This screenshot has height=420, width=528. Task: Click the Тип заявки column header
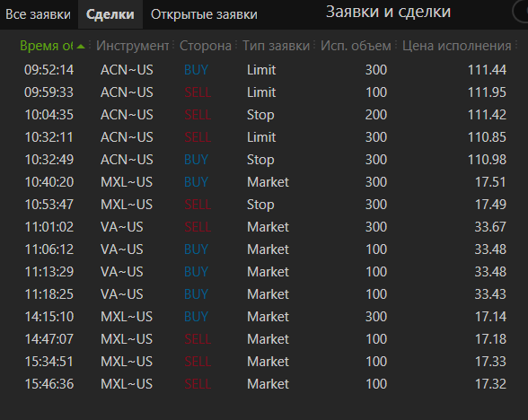pos(277,46)
